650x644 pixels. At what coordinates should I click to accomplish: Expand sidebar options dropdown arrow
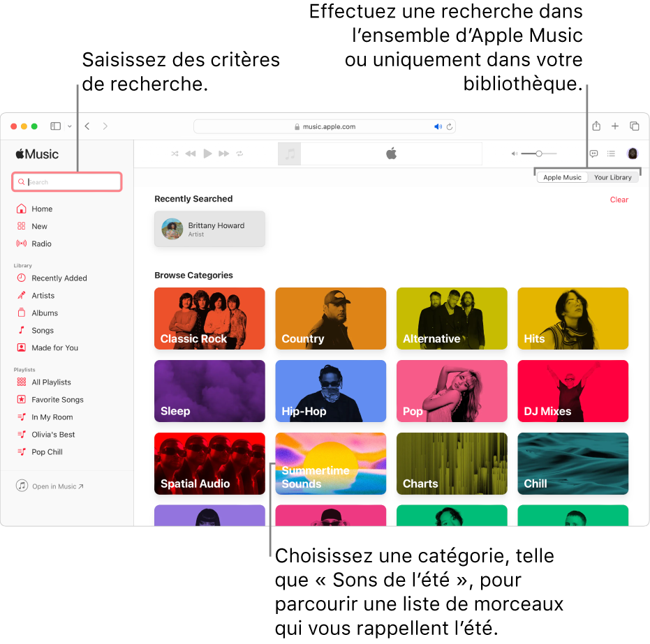pyautogui.click(x=70, y=126)
